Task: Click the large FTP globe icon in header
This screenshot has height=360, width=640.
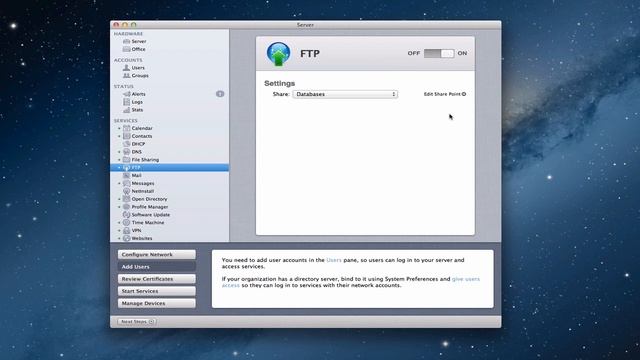Action: tap(278, 53)
